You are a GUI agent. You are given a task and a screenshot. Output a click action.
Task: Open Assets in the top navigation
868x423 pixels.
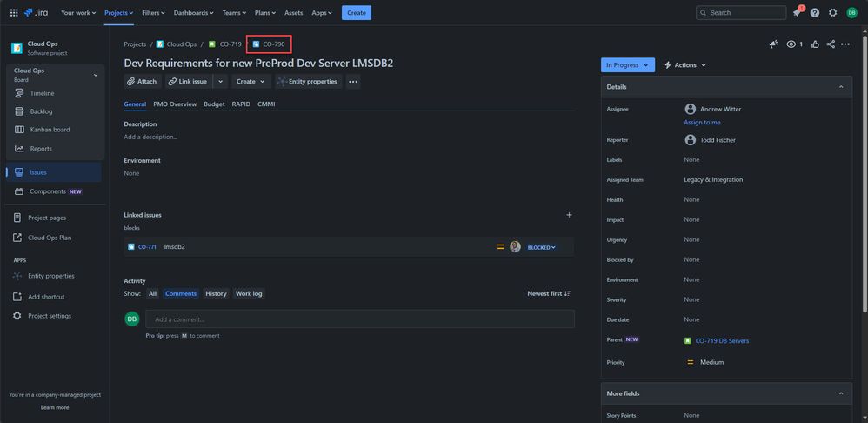pos(293,13)
